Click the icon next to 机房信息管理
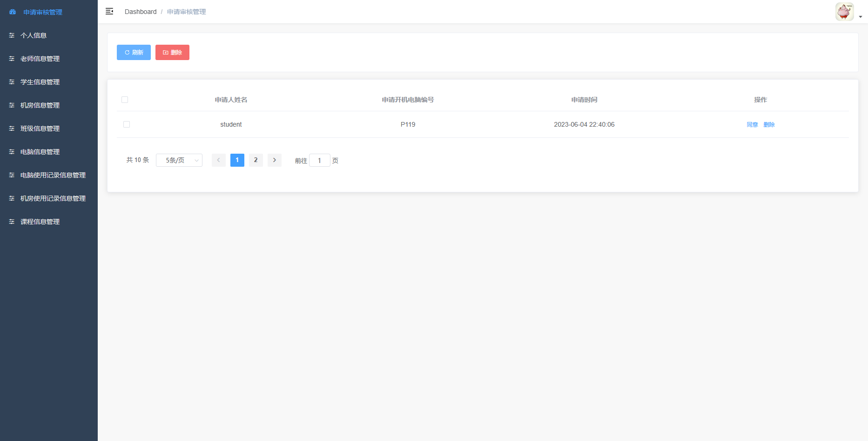The width and height of the screenshot is (868, 441). coord(12,105)
